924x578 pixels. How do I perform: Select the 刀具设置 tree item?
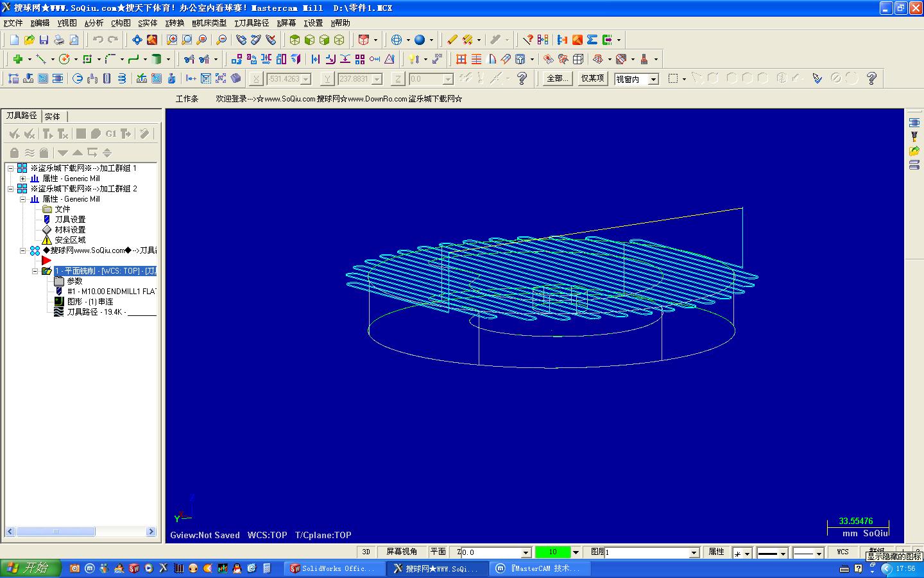70,220
